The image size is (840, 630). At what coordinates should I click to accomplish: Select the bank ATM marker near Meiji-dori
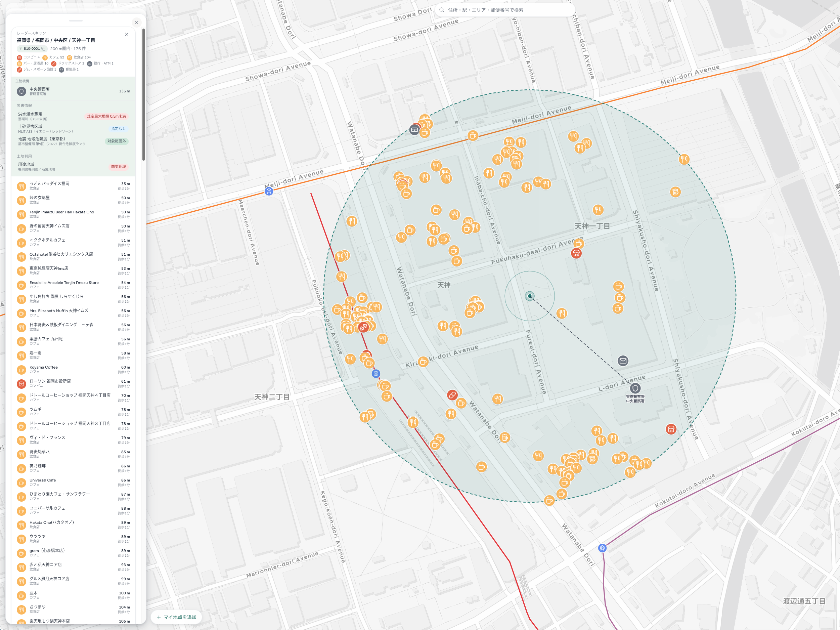click(414, 130)
